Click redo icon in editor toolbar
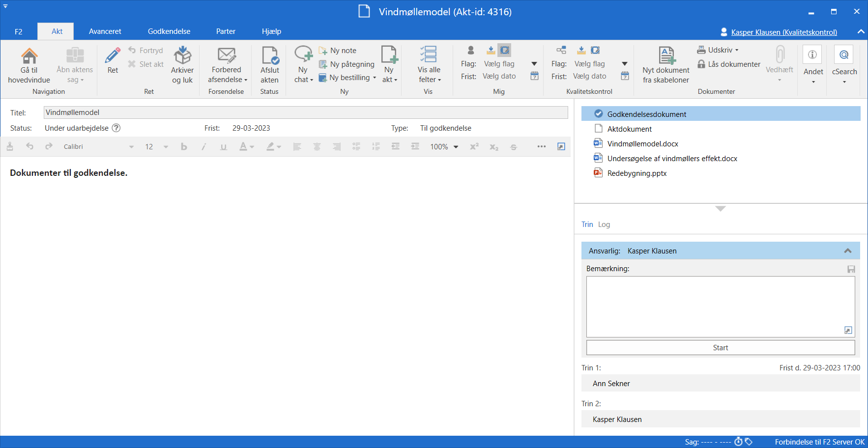This screenshot has height=448, width=868. [49, 146]
